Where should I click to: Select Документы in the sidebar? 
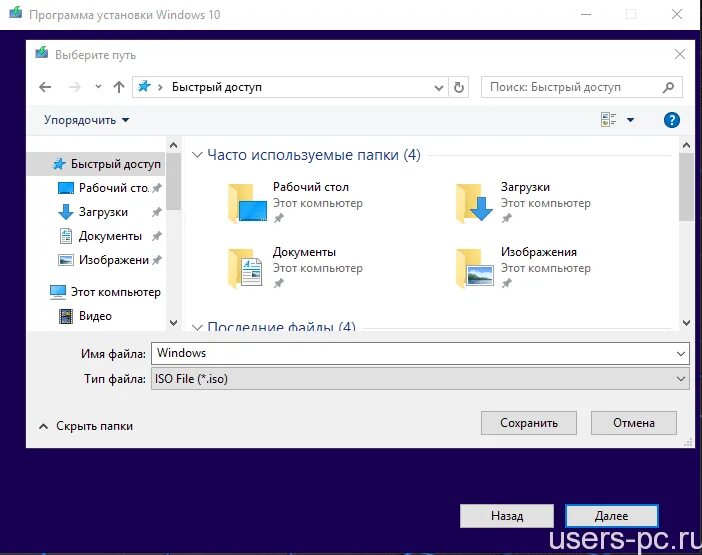click(110, 236)
